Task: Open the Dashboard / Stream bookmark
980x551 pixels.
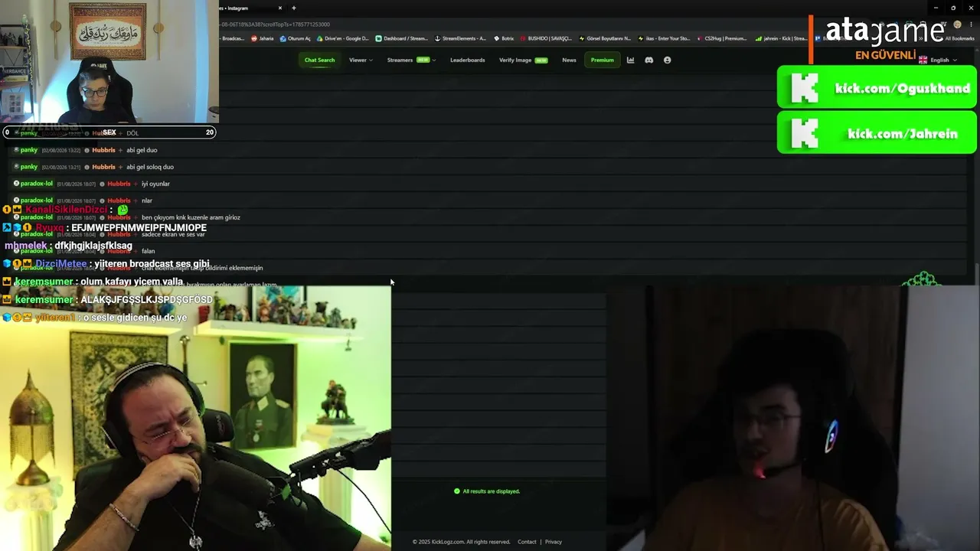Action: (401, 38)
